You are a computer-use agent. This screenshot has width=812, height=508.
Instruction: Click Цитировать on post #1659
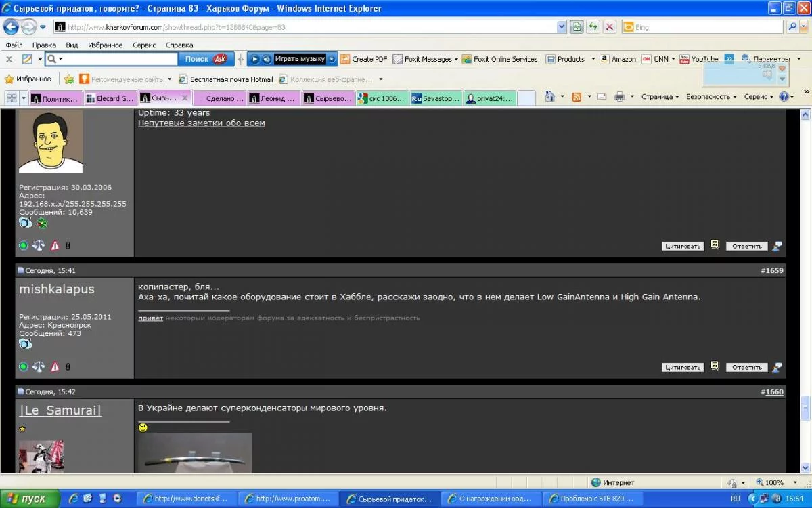[x=683, y=367]
